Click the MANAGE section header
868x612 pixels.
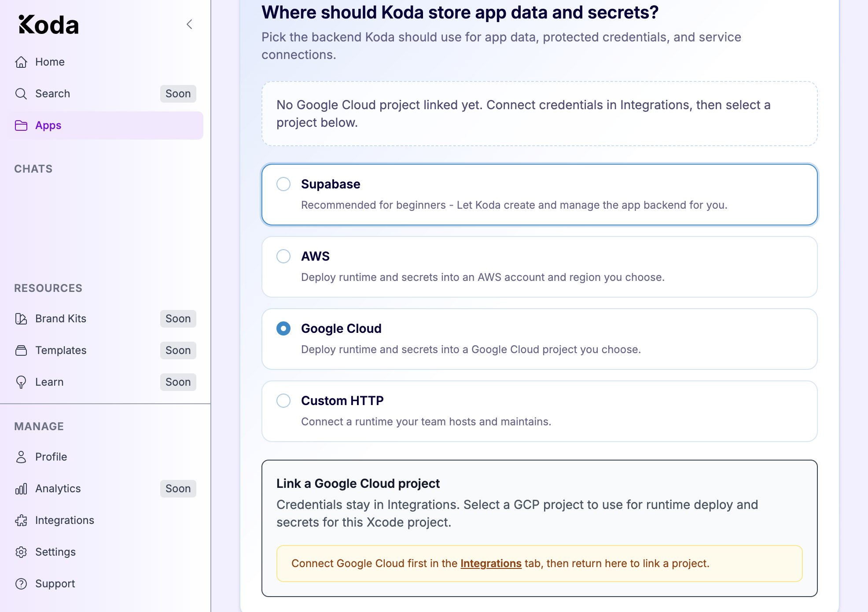pos(39,427)
